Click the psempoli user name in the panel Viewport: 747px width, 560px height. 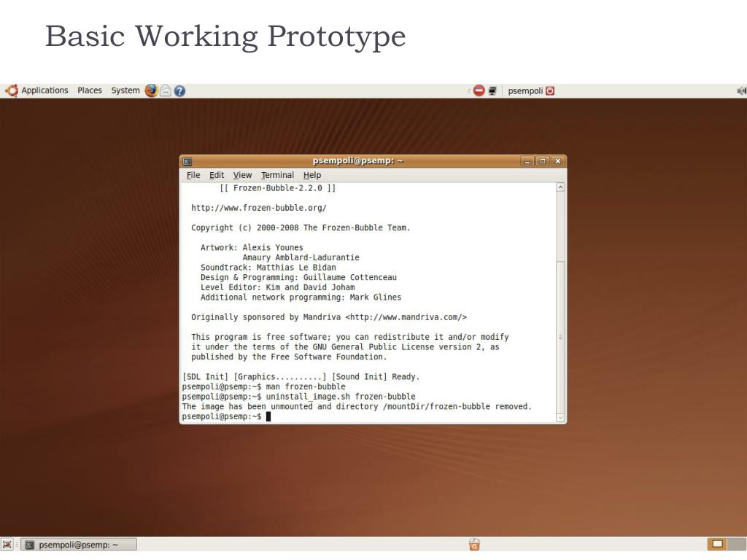point(525,91)
